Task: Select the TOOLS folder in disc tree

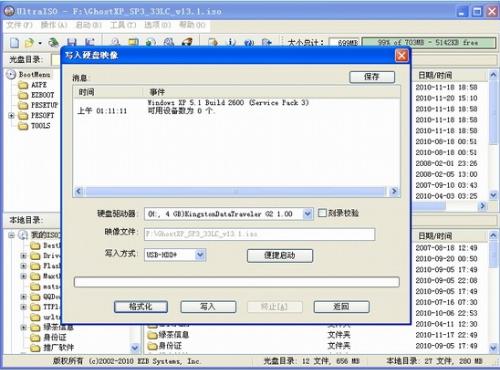Action: point(34,126)
